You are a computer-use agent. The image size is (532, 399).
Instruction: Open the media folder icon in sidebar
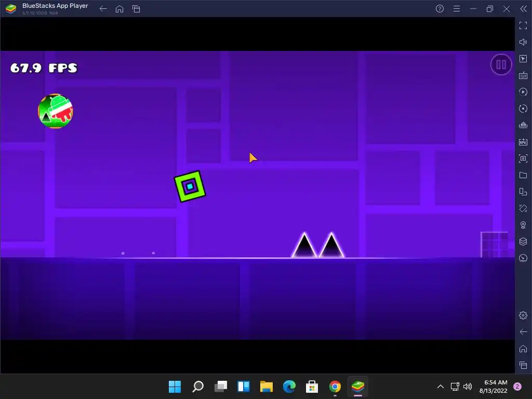[523, 175]
